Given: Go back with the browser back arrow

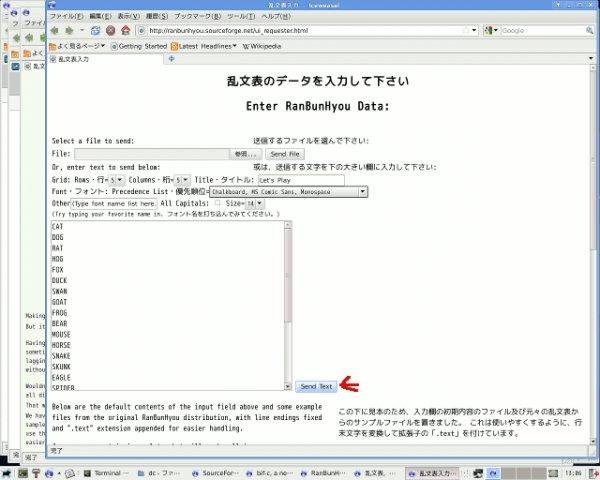Looking at the screenshot, I should click(54, 30).
